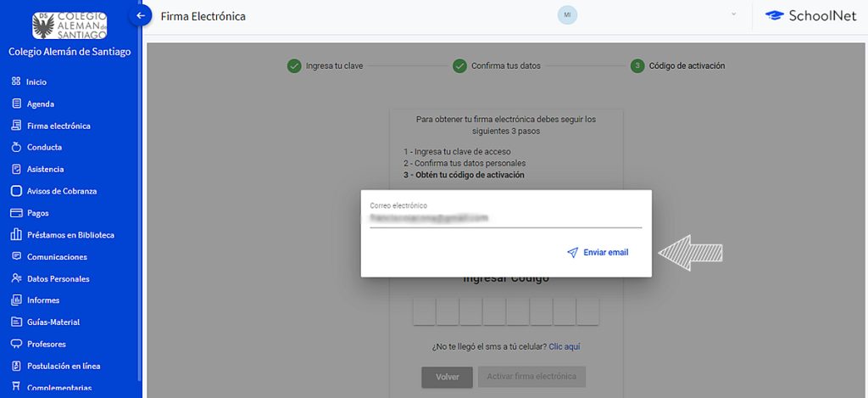Click the Conducta icon in sidebar
Screen dimensions: 868x398
click(16, 148)
